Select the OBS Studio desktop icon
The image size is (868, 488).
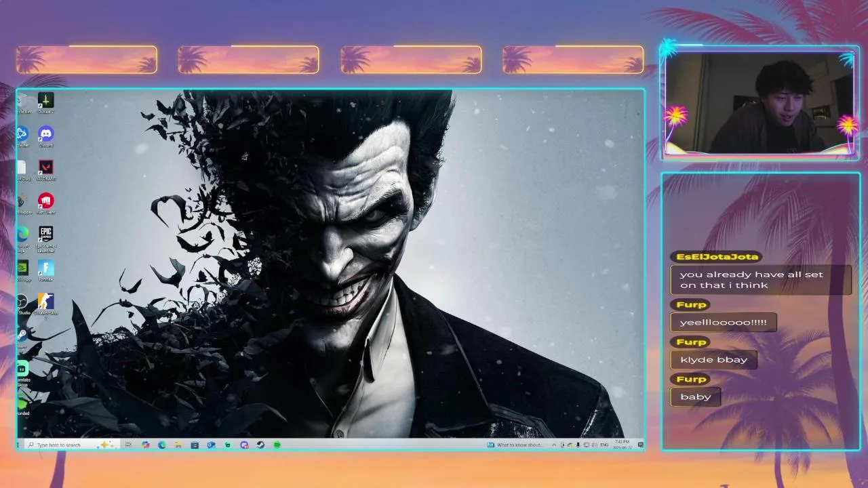tap(23, 304)
